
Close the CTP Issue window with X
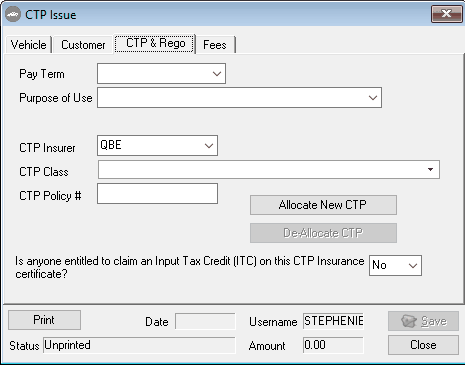pos(446,14)
